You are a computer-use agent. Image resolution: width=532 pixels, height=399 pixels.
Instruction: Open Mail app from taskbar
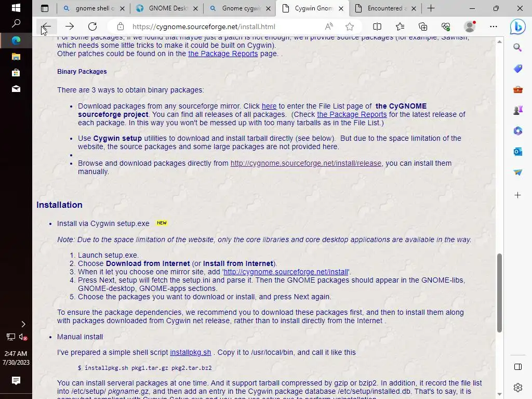(x=16, y=89)
